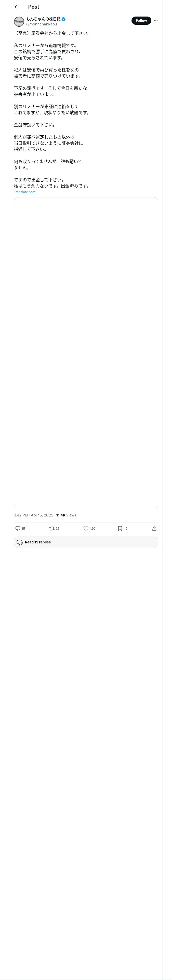Open the more options ellipsis menu
The image size is (172, 980).
tap(156, 21)
